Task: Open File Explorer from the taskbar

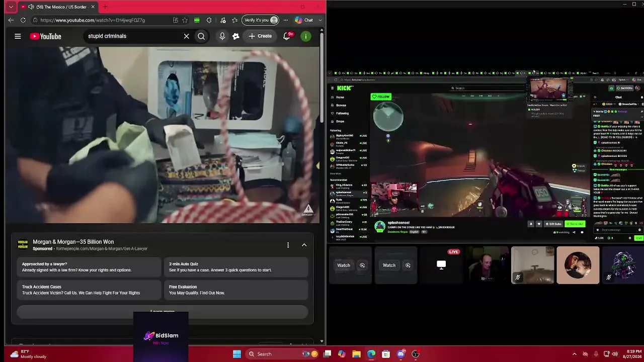Action: click(356, 354)
